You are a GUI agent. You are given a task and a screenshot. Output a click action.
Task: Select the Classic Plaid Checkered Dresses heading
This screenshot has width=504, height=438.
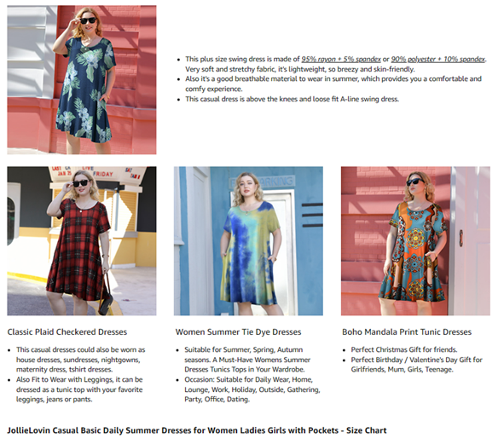tap(67, 332)
